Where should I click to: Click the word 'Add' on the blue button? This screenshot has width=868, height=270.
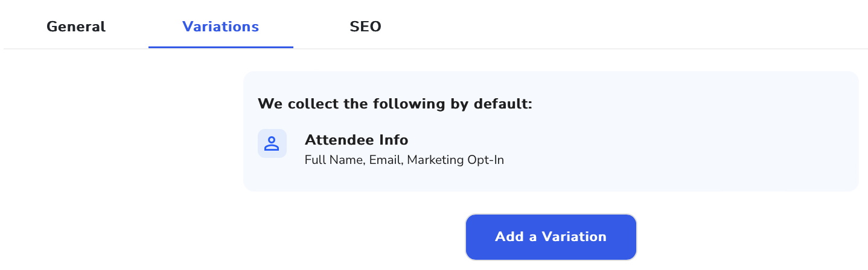[x=509, y=237]
